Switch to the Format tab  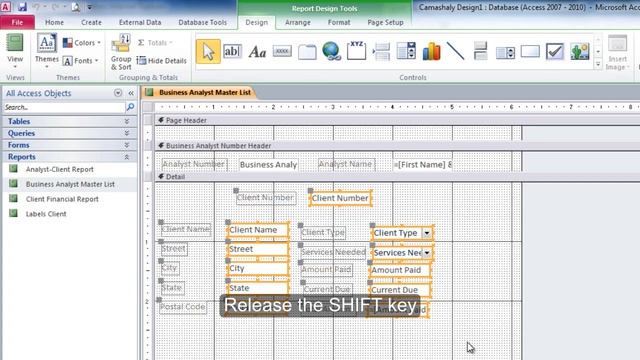click(x=339, y=22)
